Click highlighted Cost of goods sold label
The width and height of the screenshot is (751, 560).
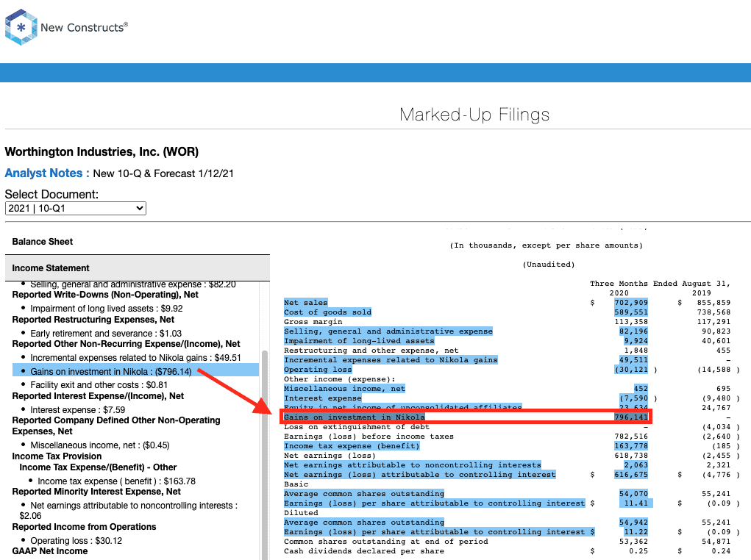point(327,312)
